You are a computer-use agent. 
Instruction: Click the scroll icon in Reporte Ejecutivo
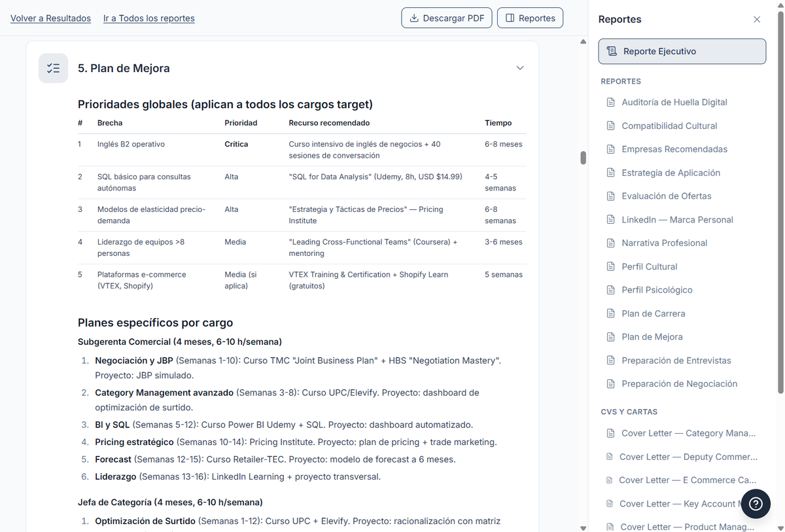click(x=612, y=51)
